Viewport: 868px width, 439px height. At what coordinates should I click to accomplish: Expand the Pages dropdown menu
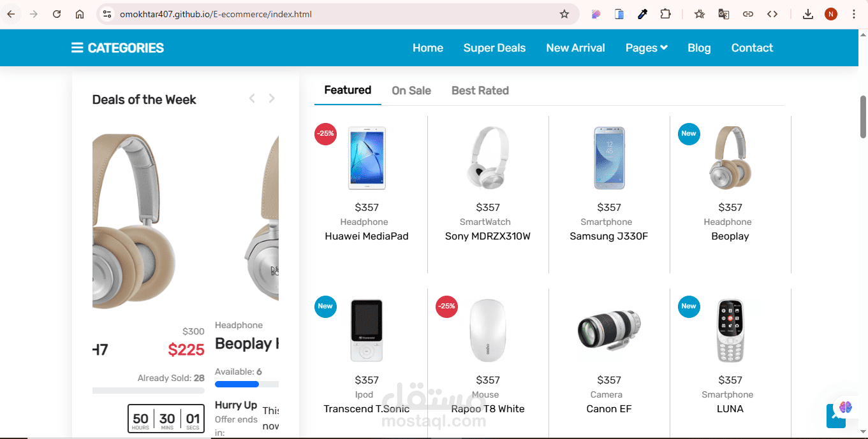647,48
